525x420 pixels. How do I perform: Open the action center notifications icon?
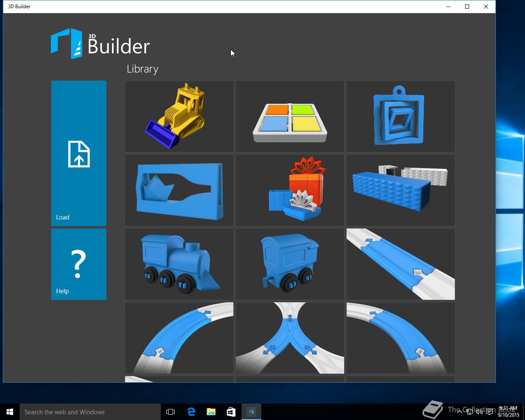(489, 412)
